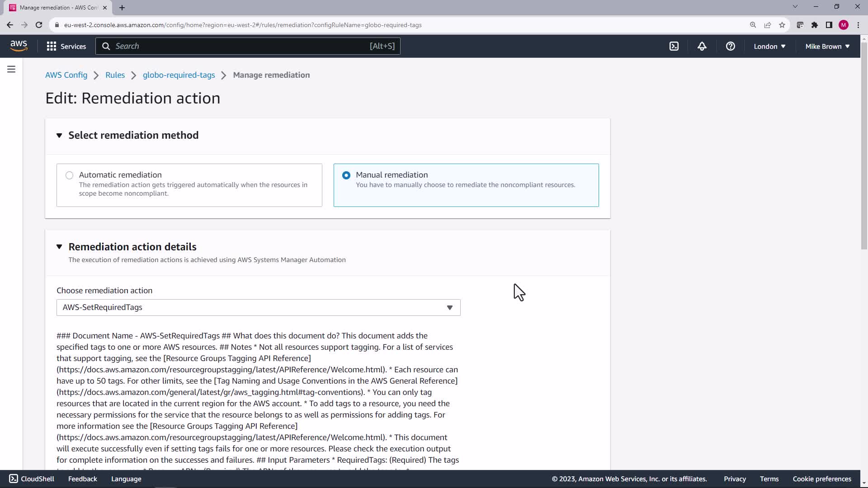Collapse Remediation action details section
The image size is (868, 488).
tap(59, 247)
